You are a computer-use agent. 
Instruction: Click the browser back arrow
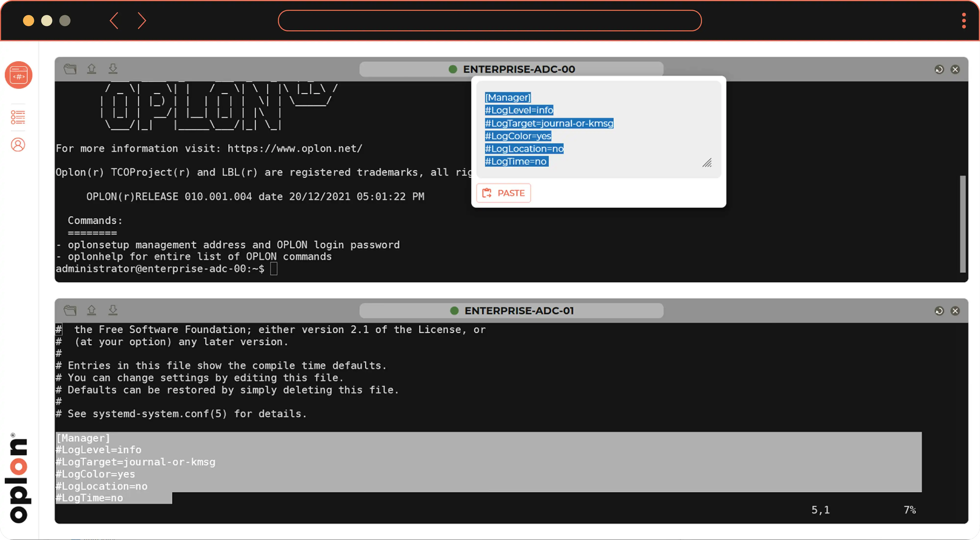coord(114,20)
